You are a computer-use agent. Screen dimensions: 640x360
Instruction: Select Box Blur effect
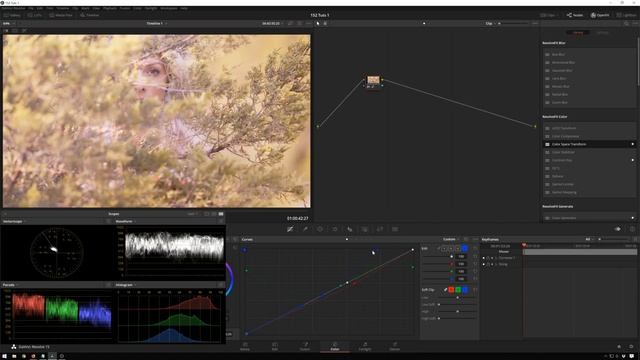click(589, 54)
